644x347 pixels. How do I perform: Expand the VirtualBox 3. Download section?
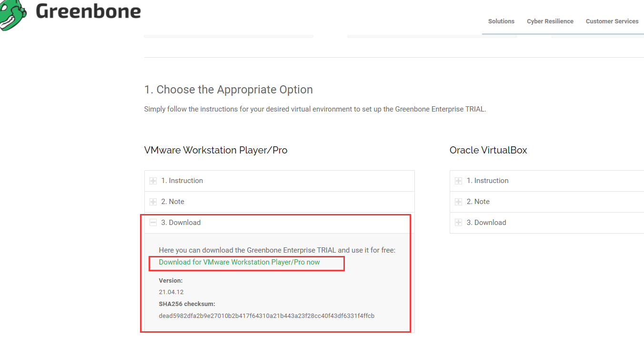click(x=547, y=223)
